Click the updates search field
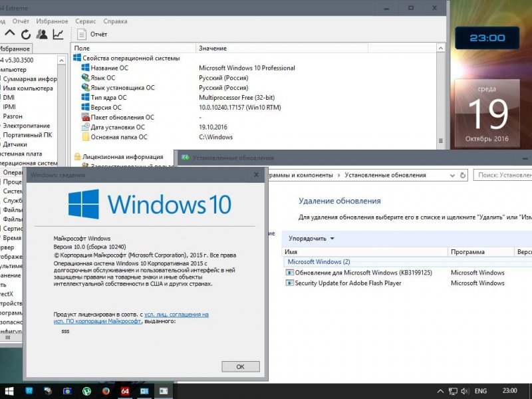The image size is (532, 399). click(x=503, y=175)
